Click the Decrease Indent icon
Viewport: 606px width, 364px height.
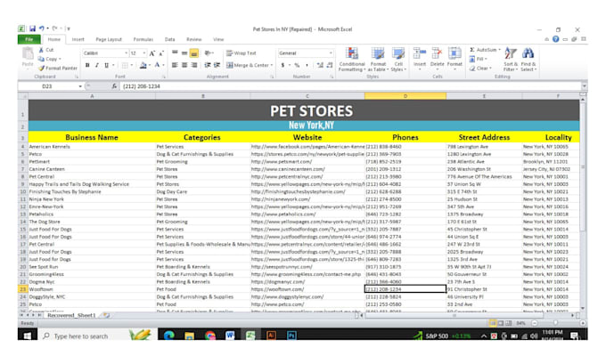[208, 65]
